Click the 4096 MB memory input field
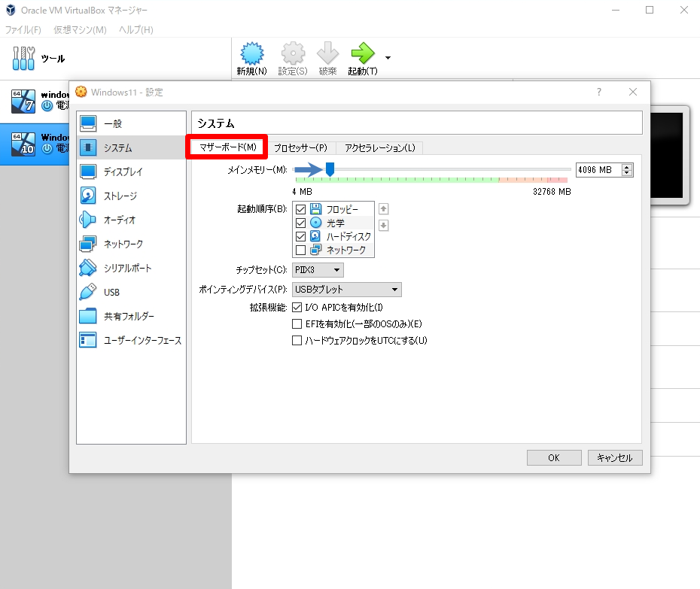 coord(598,170)
